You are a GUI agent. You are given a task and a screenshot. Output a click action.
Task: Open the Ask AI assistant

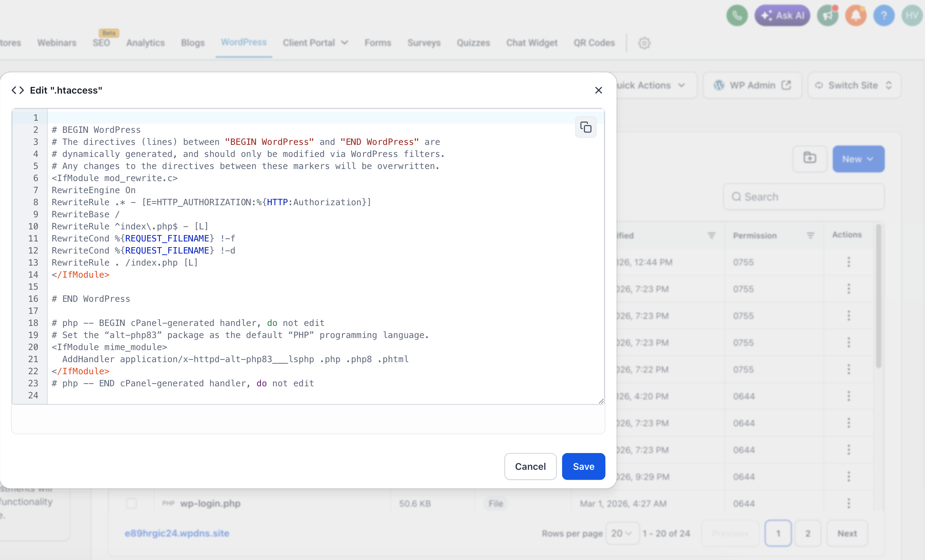coord(782,15)
